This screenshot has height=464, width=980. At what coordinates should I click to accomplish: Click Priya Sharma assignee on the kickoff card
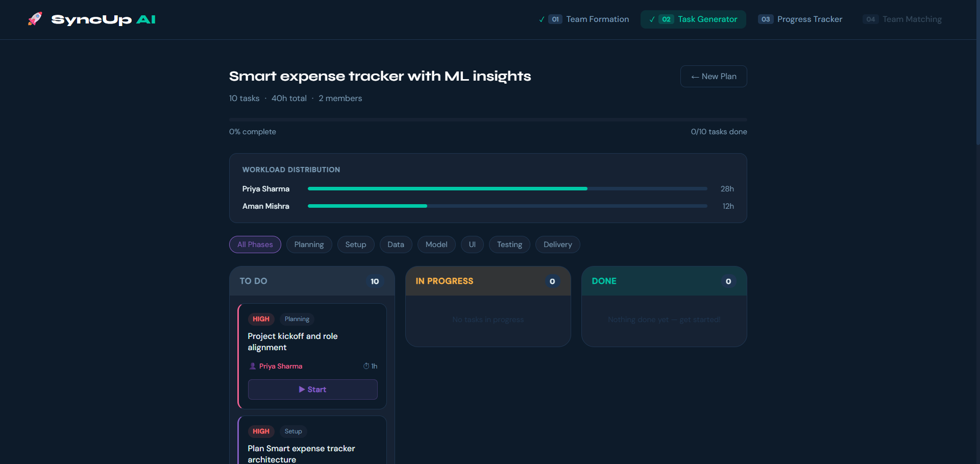pos(281,366)
